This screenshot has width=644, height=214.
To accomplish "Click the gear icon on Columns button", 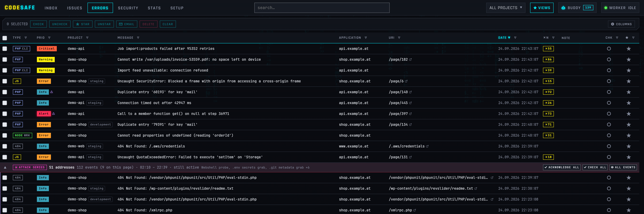I will click(x=612, y=24).
